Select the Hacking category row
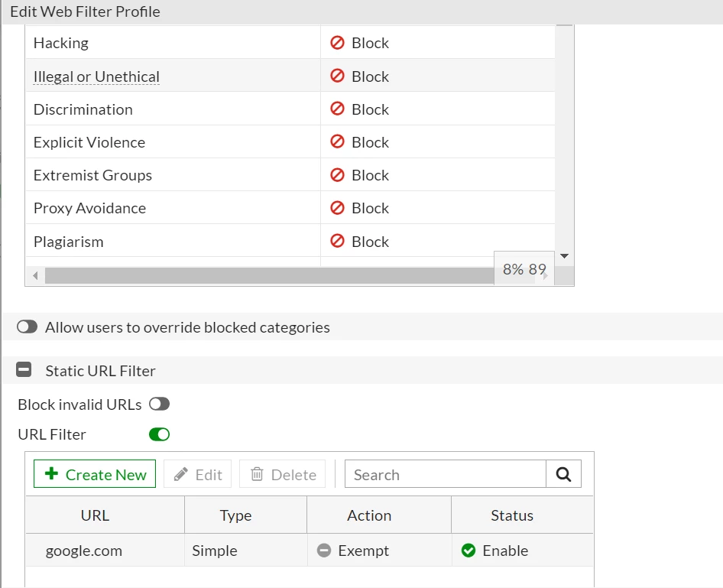This screenshot has height=588, width=723. 290,42
